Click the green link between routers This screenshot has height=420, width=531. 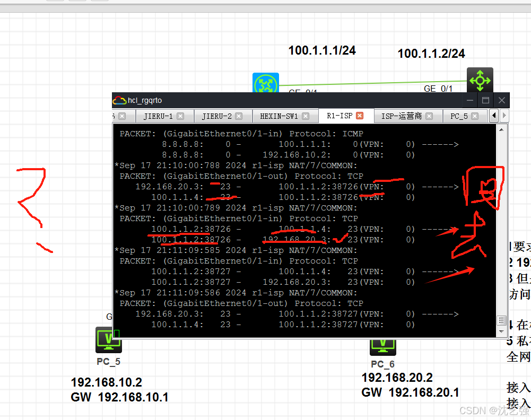(372, 83)
